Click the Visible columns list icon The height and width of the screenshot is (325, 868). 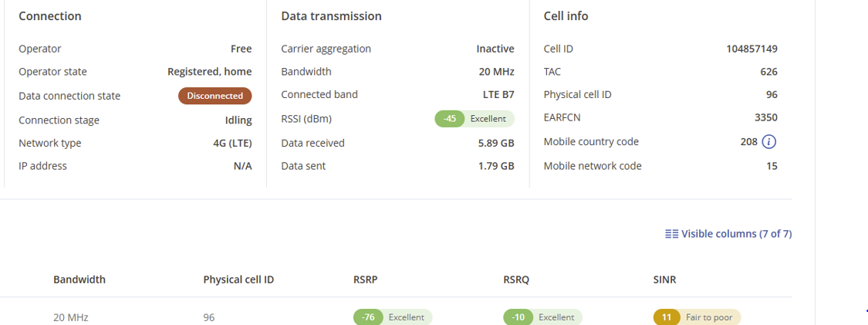pos(671,234)
